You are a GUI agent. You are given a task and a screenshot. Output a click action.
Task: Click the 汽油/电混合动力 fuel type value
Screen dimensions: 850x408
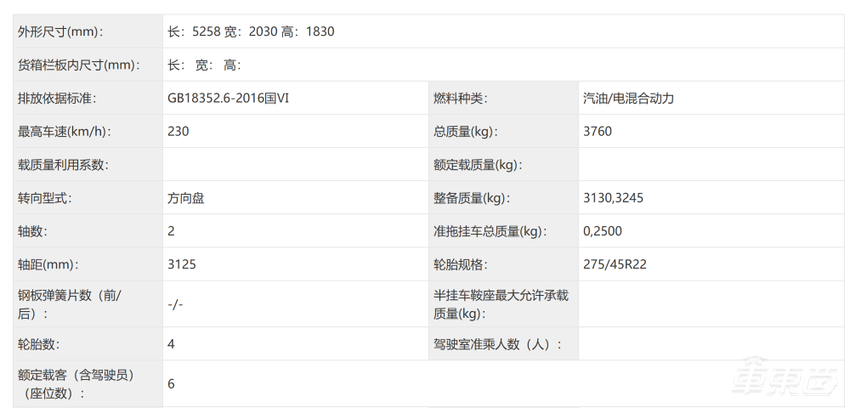click(629, 99)
